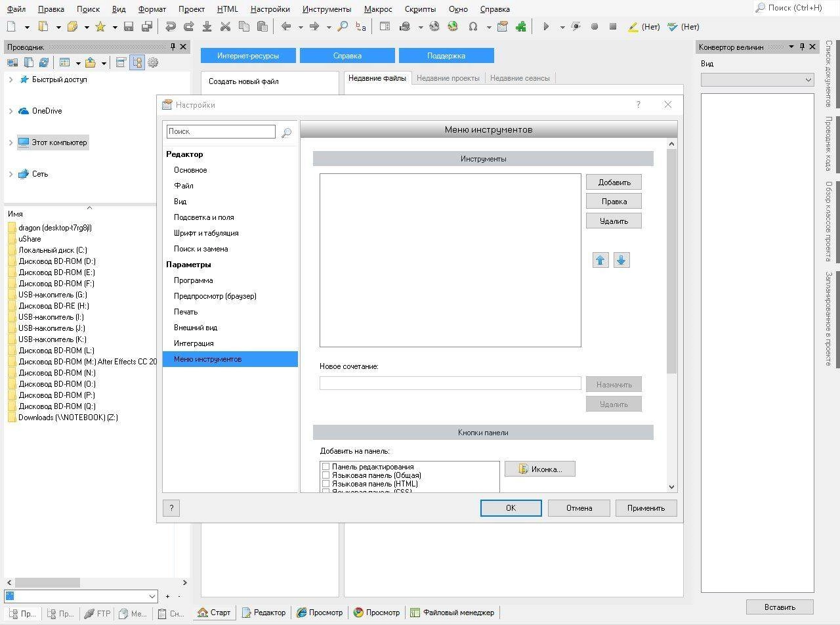Check Панель редактирования checkbox

coord(325,467)
